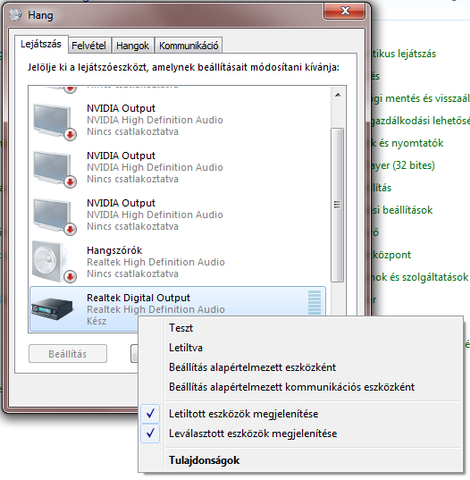Screen dimensions: 470x480
Task: Click 'tikus lejátszás' link in background window
Action: pyautogui.click(x=404, y=54)
